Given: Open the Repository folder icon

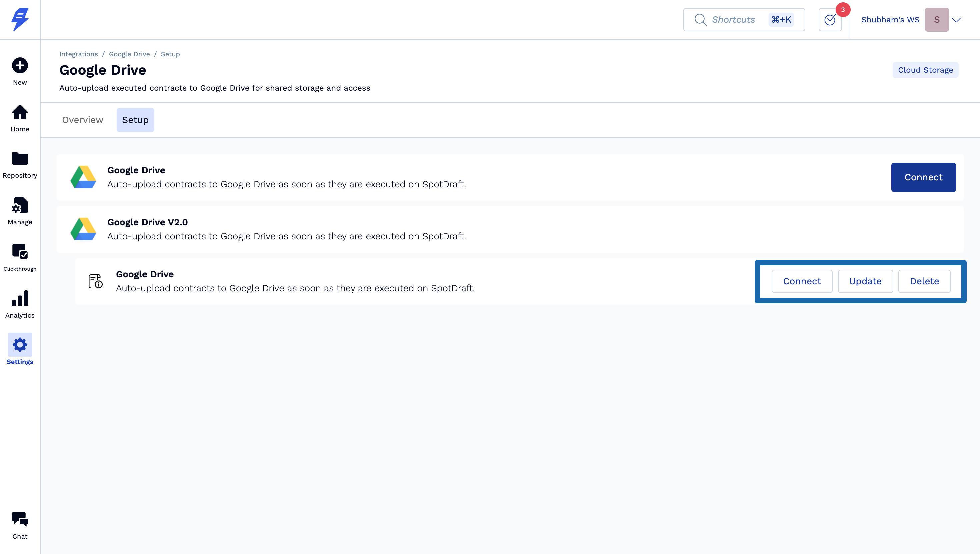Looking at the screenshot, I should pyautogui.click(x=20, y=159).
